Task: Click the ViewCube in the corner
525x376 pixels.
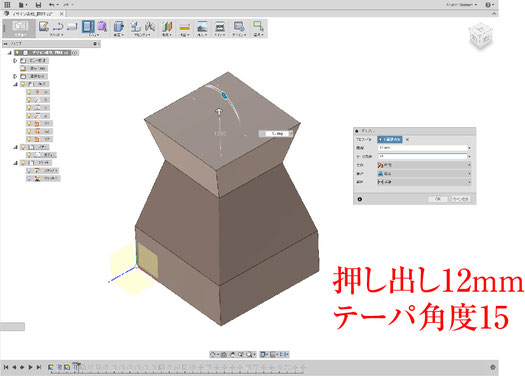Action: pyautogui.click(x=481, y=36)
